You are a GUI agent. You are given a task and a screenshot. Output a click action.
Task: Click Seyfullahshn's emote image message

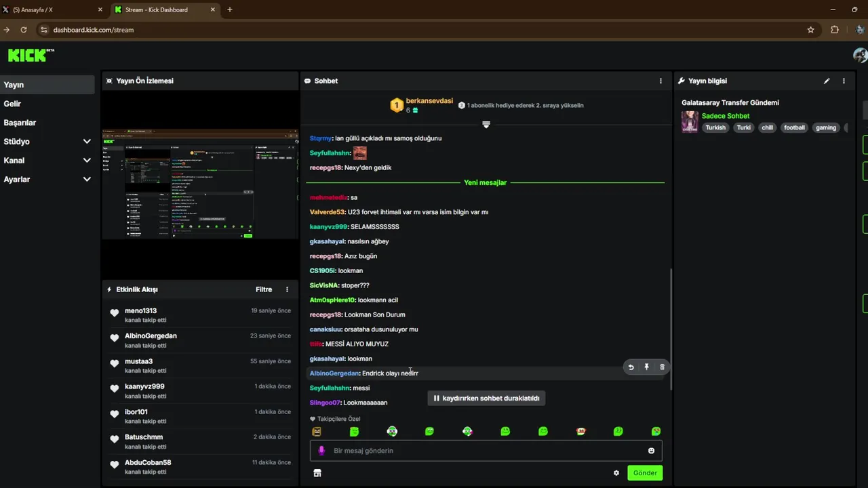359,153
